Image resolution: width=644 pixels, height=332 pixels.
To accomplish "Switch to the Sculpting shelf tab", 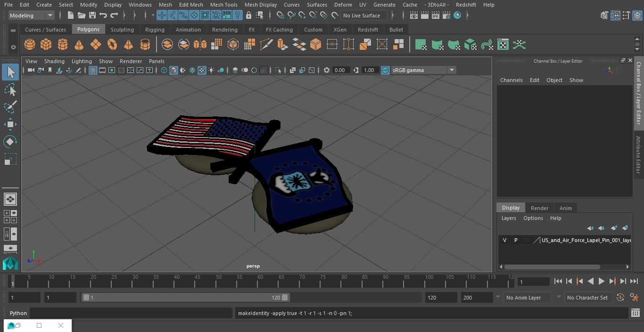I will click(x=122, y=30).
